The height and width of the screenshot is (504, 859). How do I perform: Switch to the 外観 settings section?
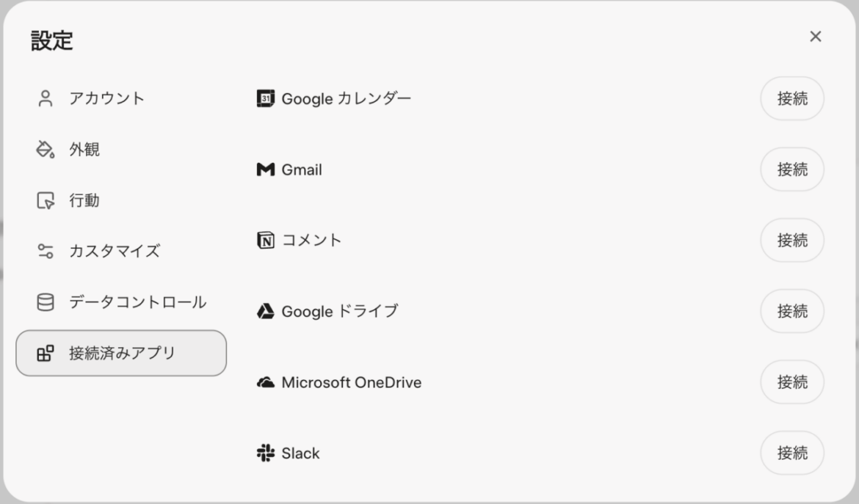[x=84, y=150]
